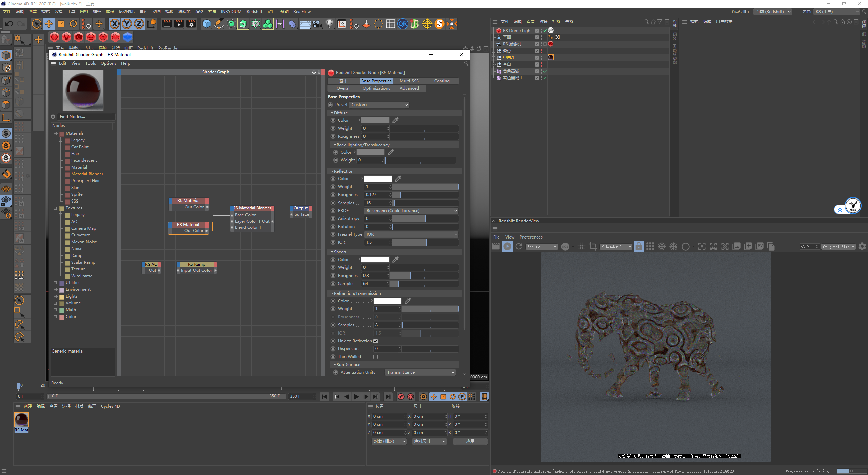Click the eyedropper next to Diffuse Color
This screenshot has height=475, width=868.
pyautogui.click(x=395, y=120)
